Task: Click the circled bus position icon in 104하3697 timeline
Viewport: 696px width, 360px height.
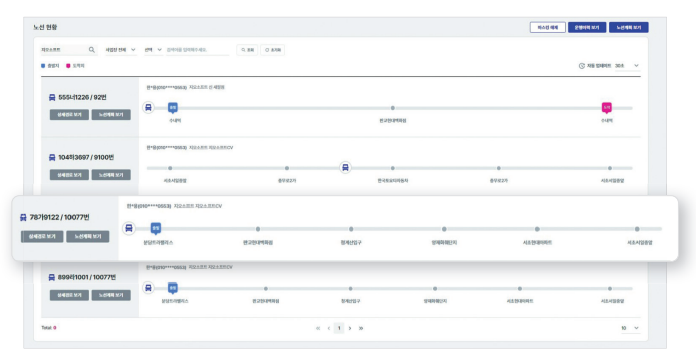Action: 345,168
